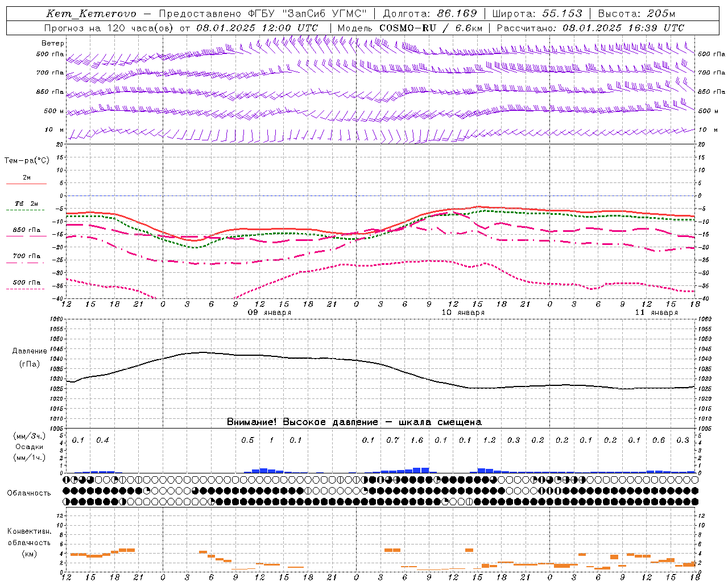The image size is (728, 582).
Task: Click the "0.7" precipitation value
Action: [x=392, y=440]
